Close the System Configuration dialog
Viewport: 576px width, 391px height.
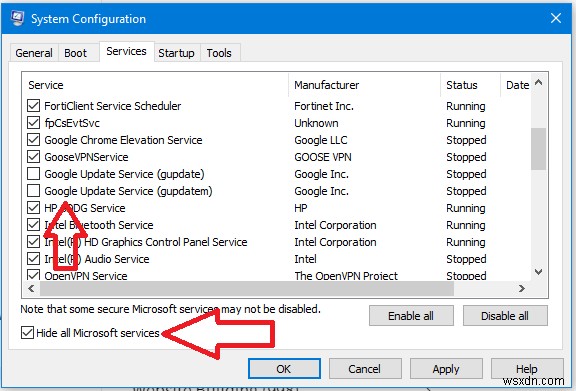[556, 18]
